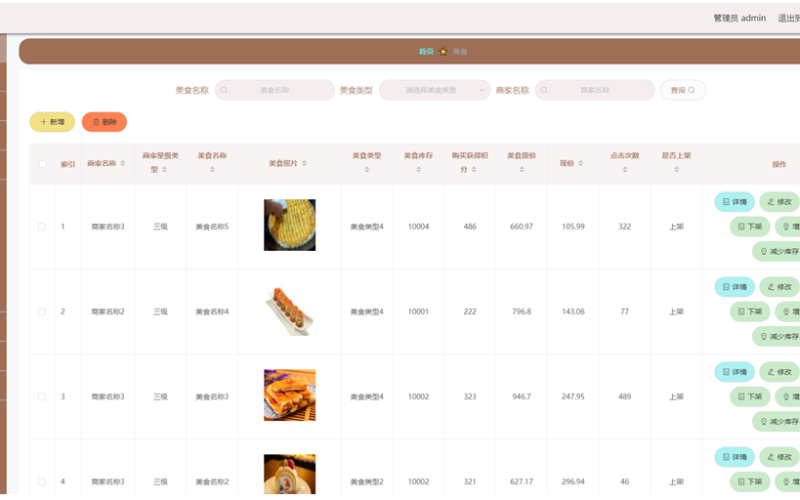Click 下架 button for row 3
The image size is (800, 500).
click(750, 396)
